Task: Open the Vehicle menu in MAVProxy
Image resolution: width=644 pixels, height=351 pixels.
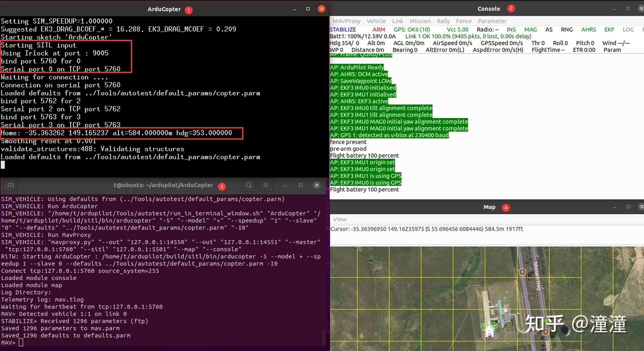Action: point(376,21)
